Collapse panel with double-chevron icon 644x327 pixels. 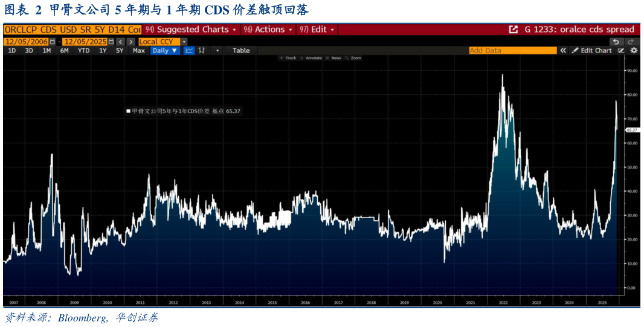(563, 51)
